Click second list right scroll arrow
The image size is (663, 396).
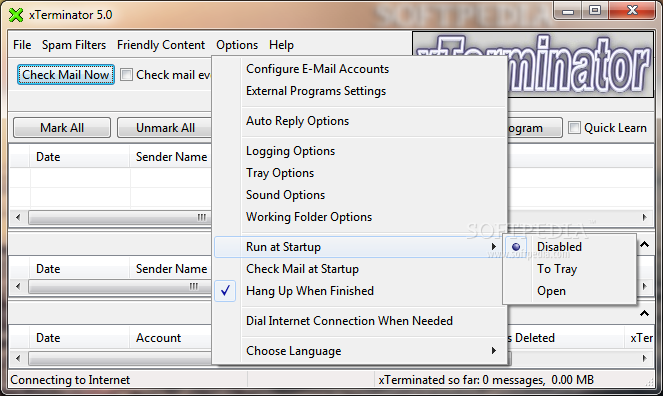[644, 286]
